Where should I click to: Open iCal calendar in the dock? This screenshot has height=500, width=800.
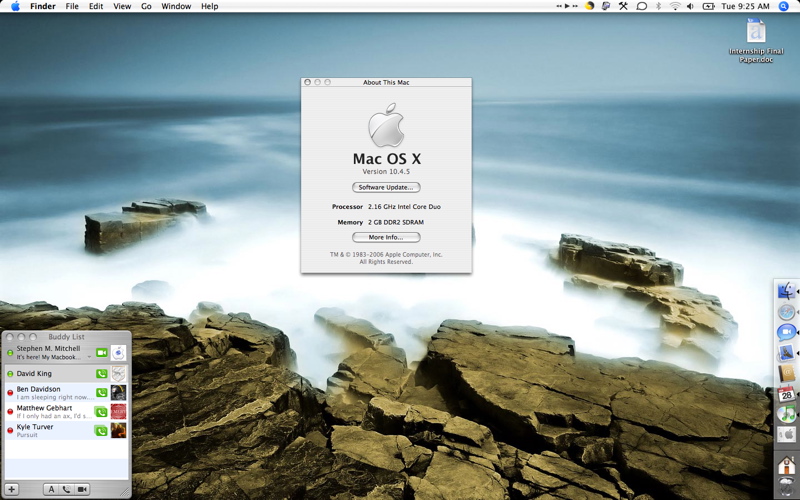click(x=786, y=393)
